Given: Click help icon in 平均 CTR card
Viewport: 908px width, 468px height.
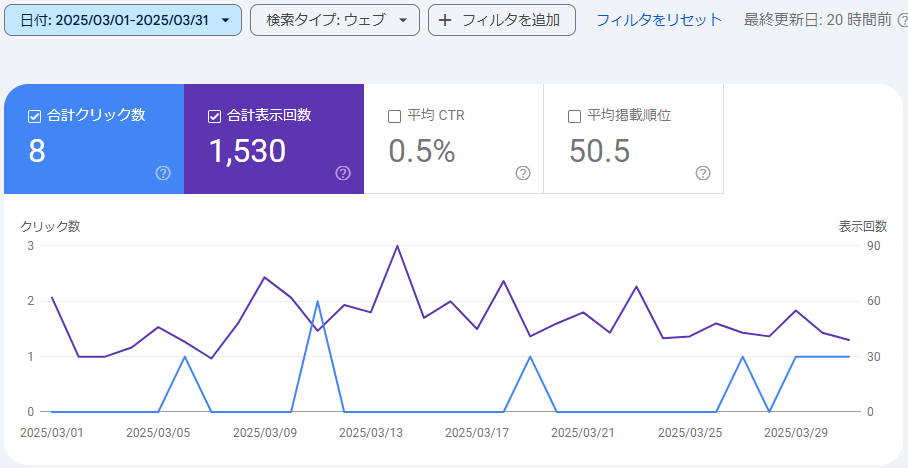Looking at the screenshot, I should (523, 173).
